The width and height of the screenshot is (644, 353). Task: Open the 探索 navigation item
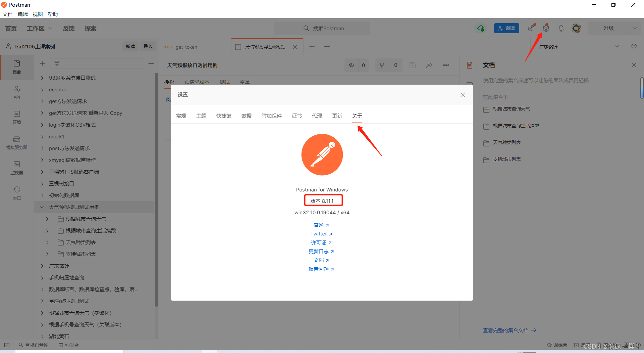click(x=91, y=29)
